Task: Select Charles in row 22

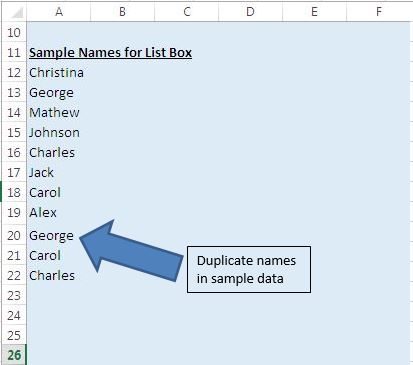Action: [x=59, y=275]
